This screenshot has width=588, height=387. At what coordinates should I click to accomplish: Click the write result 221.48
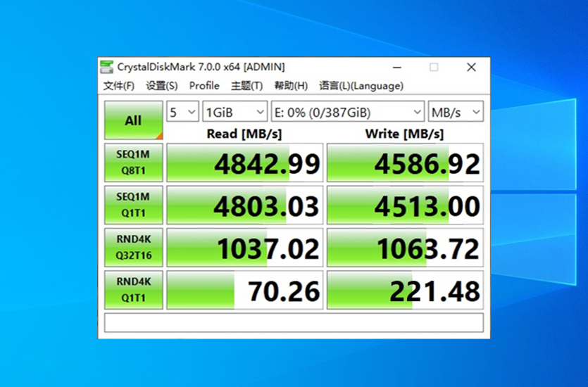pyautogui.click(x=405, y=290)
